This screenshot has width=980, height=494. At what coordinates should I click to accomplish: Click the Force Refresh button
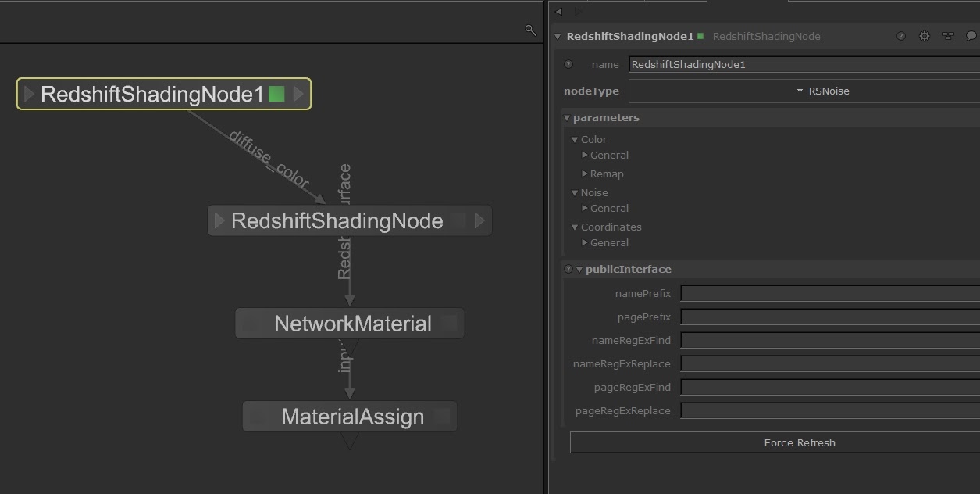click(x=775, y=442)
